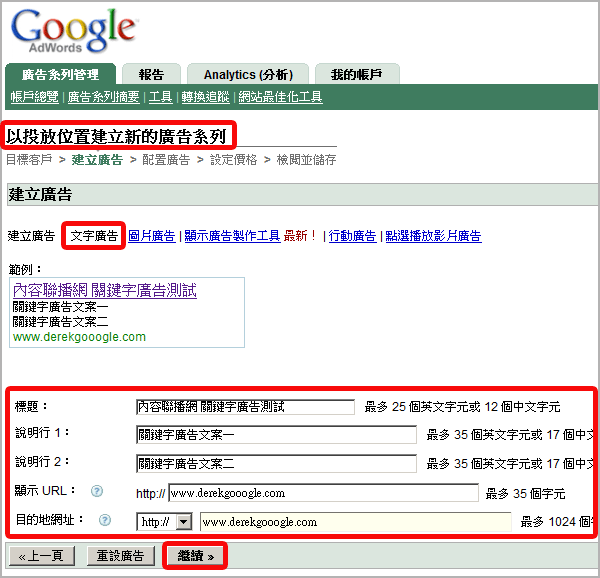Open the 顯示廣告製作工具 link
This screenshot has width=600, height=578.
tap(232, 236)
